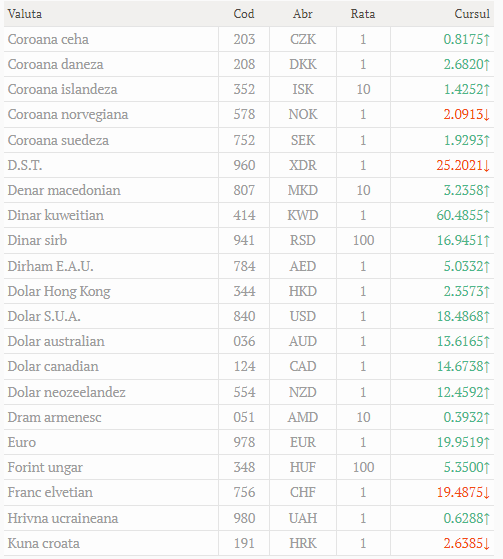Select the Euro currency name
The image size is (503, 559).
click(22, 442)
